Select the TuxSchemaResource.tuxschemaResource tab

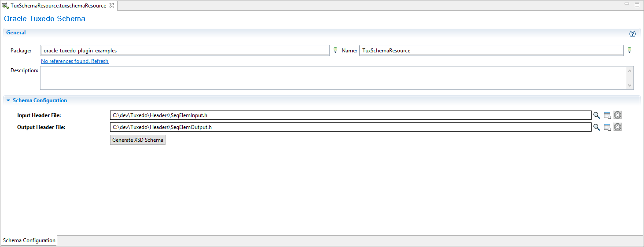pyautogui.click(x=58, y=6)
